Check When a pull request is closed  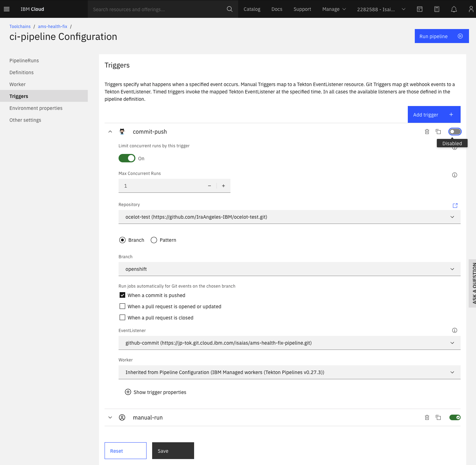click(x=122, y=317)
